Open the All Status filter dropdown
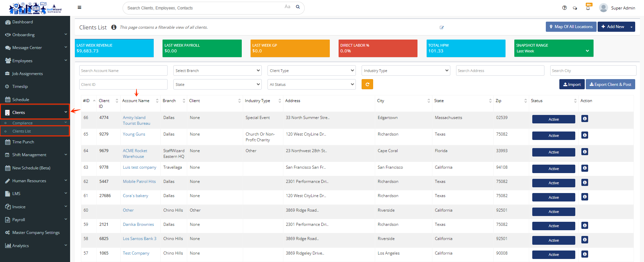Viewport: 644px width, 262px height. (x=311, y=85)
